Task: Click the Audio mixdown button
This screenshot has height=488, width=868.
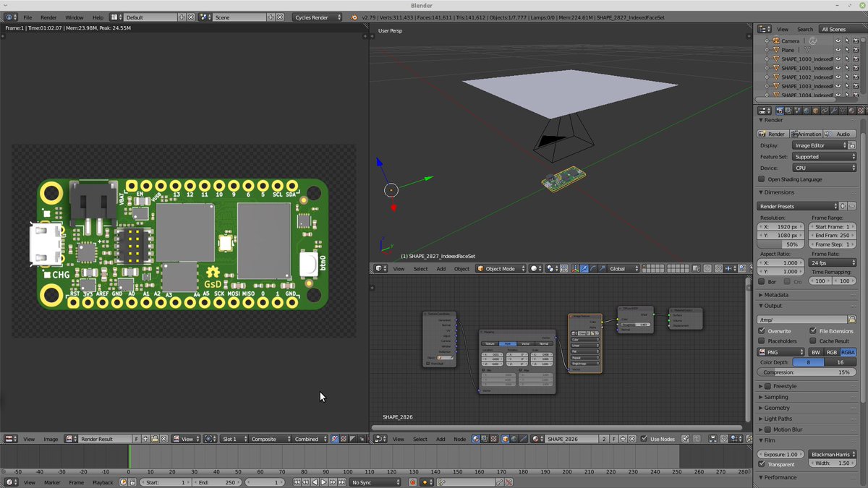Action: [x=840, y=134]
